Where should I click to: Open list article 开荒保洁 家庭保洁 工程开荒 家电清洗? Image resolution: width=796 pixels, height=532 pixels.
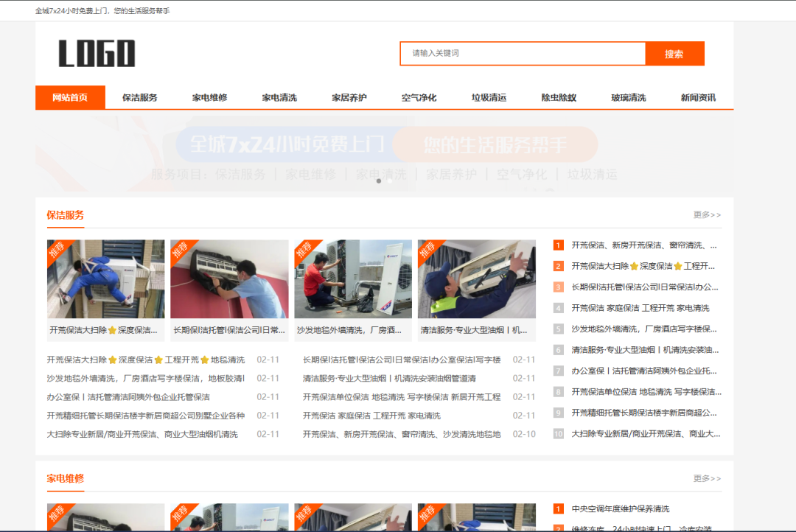click(371, 416)
